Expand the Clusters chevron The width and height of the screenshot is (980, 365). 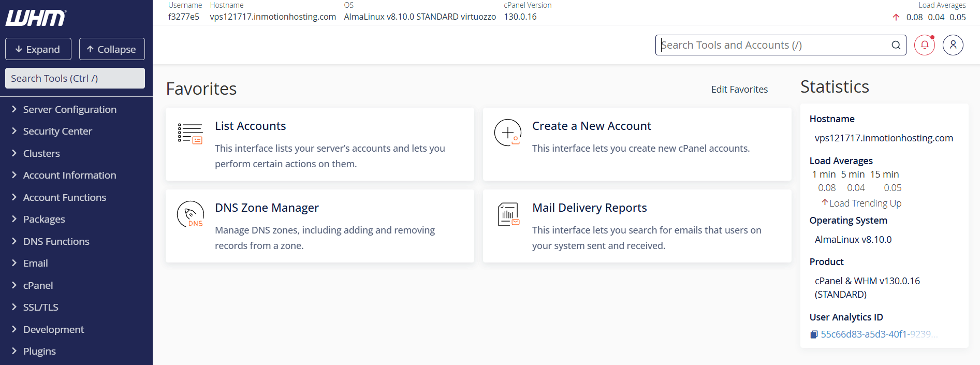pyautogui.click(x=14, y=153)
